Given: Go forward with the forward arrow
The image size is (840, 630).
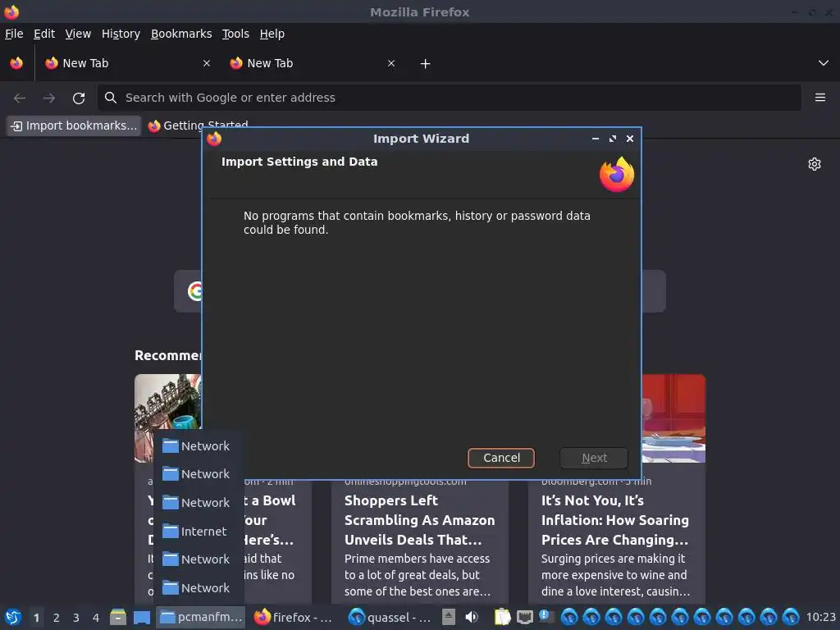Looking at the screenshot, I should point(48,98).
